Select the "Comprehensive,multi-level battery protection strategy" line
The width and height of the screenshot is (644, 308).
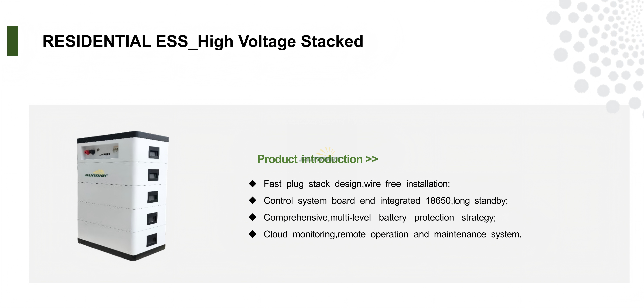[x=380, y=217]
